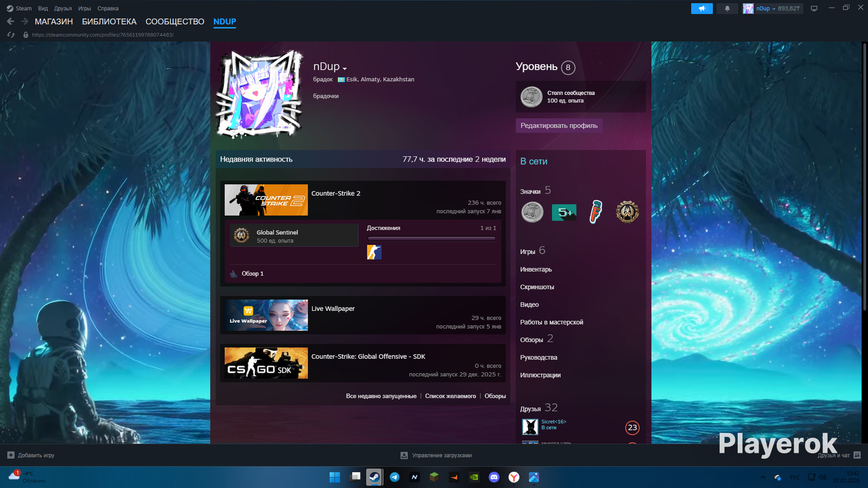Open the Видео link
The width and height of the screenshot is (868, 488).
click(529, 305)
